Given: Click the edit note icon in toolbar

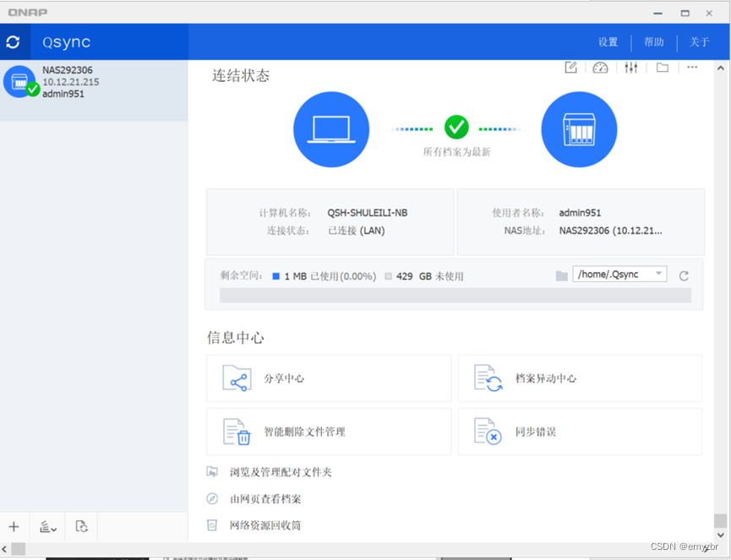Looking at the screenshot, I should point(570,68).
